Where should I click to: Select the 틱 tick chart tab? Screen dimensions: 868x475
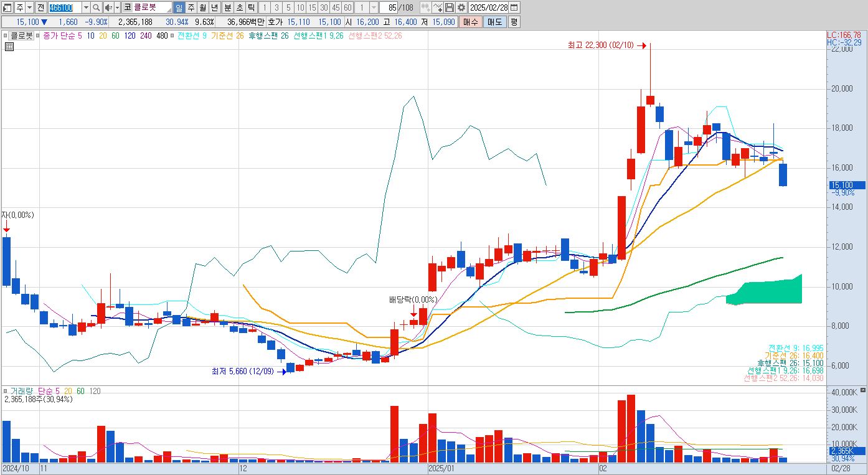pyautogui.click(x=250, y=7)
